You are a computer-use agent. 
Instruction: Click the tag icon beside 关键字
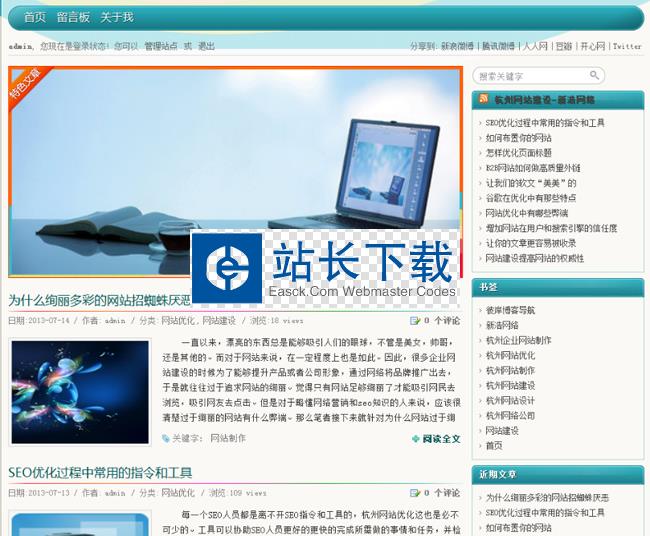coord(166,438)
